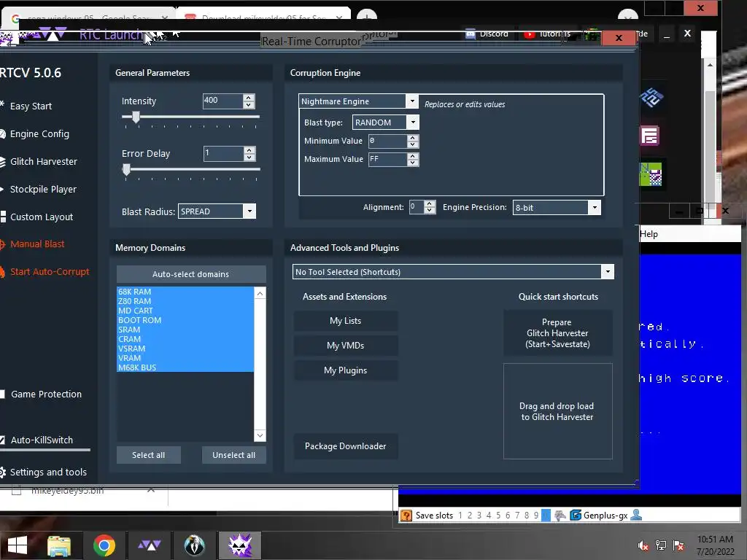Open My VMDs

(x=345, y=345)
